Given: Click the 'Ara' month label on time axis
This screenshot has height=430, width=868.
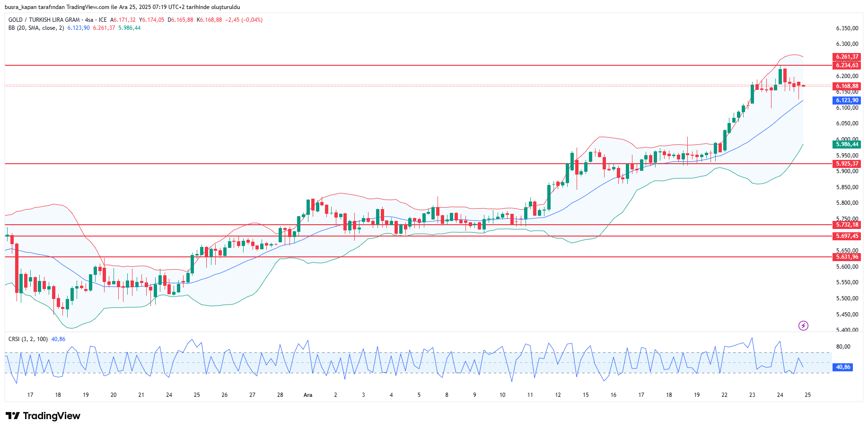Looking at the screenshot, I should click(308, 395).
